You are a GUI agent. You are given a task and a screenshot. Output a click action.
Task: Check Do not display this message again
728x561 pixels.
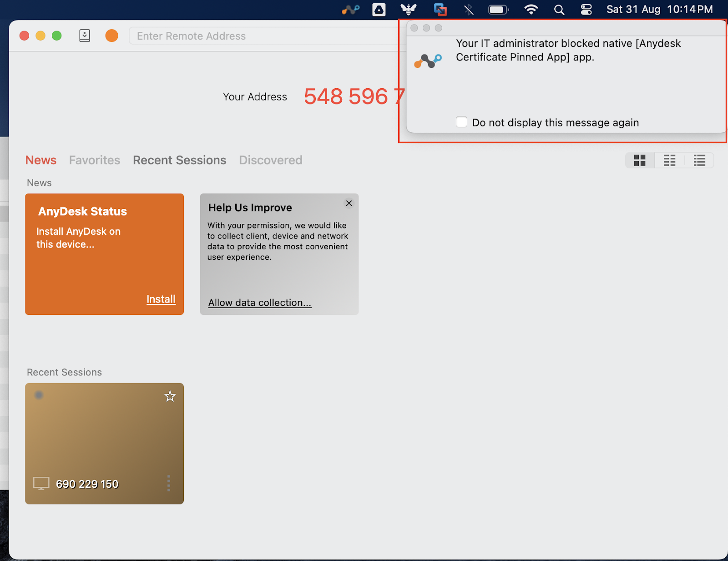[462, 122]
